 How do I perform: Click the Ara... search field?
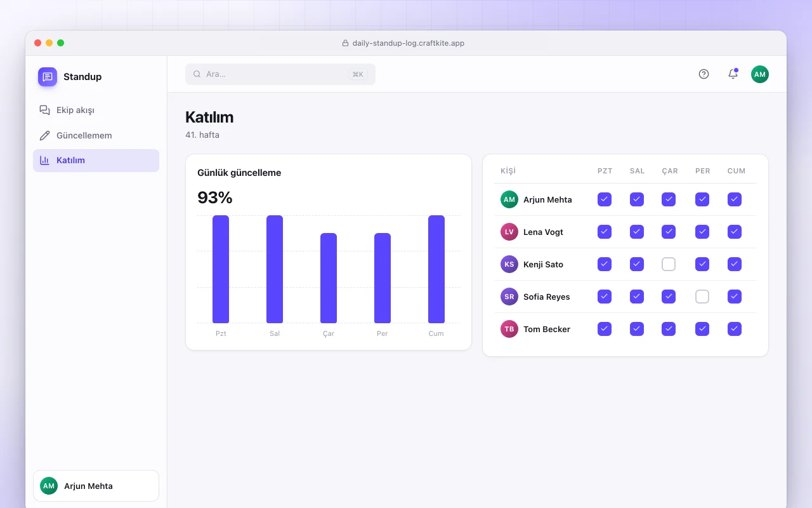280,74
